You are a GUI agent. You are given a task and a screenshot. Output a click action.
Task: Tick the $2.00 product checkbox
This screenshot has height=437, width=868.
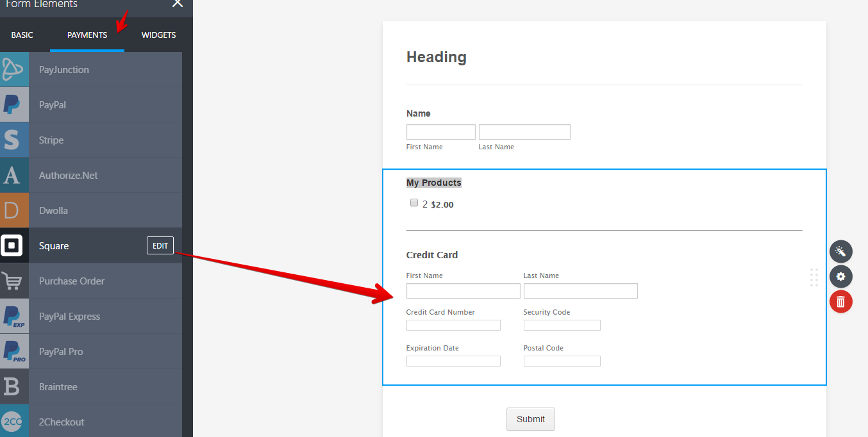414,203
